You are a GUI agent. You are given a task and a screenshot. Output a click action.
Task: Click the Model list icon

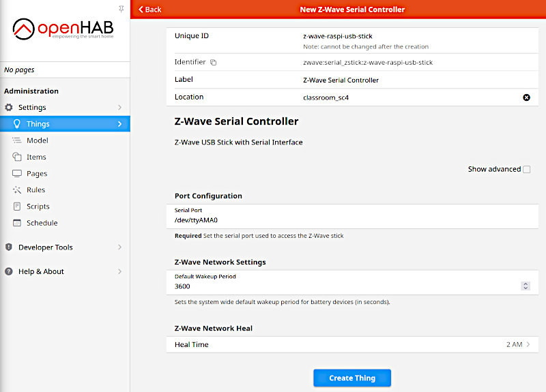pos(16,140)
